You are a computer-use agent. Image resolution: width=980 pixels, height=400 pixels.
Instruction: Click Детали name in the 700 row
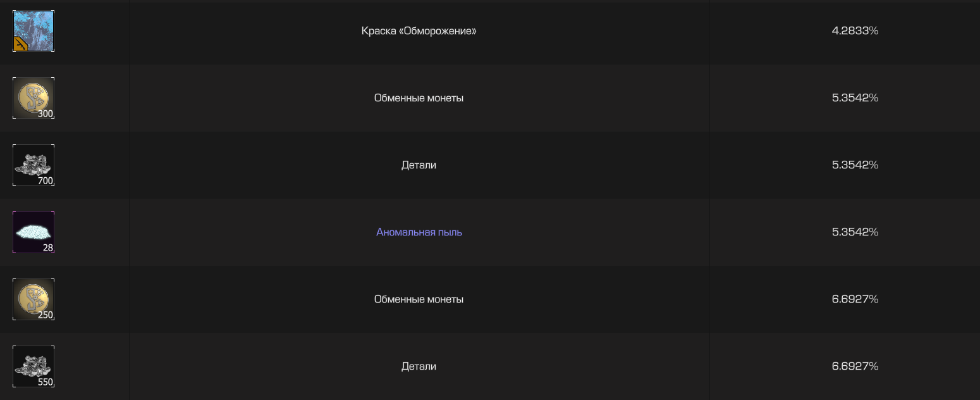[x=419, y=165]
